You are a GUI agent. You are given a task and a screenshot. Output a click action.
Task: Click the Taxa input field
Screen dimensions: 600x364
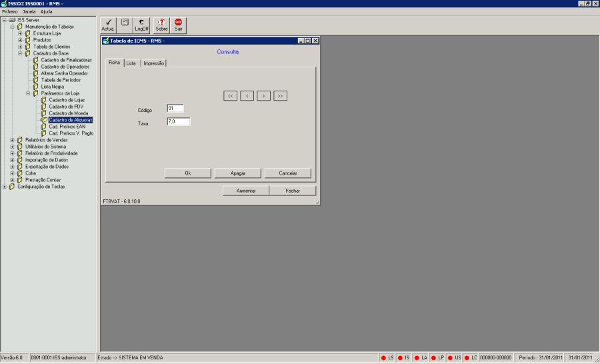point(179,122)
